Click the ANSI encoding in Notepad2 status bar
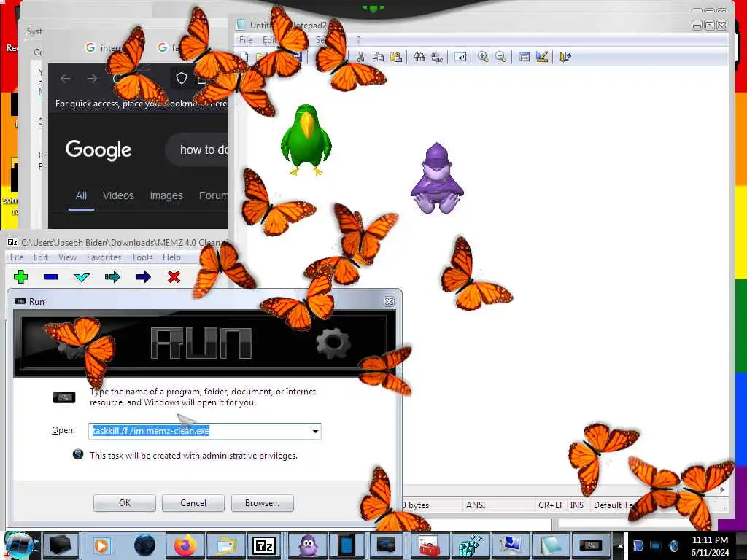This screenshot has height=560, width=747. point(476,505)
